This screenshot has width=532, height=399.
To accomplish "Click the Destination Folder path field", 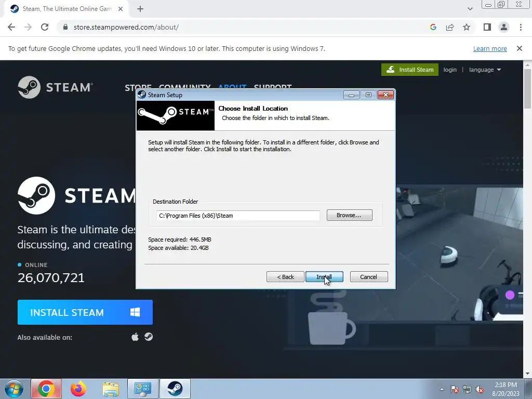I will (238, 216).
